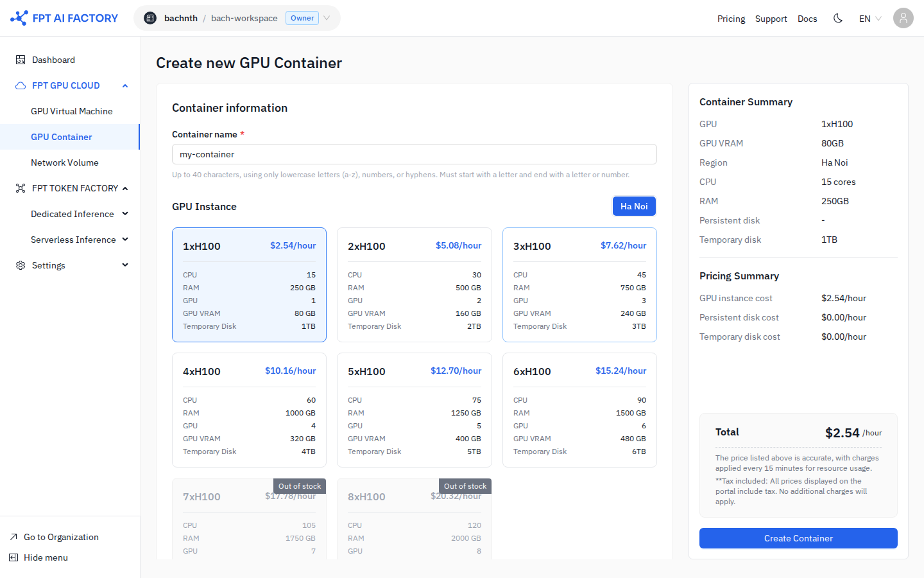Click the bachnth workspace avatar icon
The image size is (924, 578).
click(150, 18)
